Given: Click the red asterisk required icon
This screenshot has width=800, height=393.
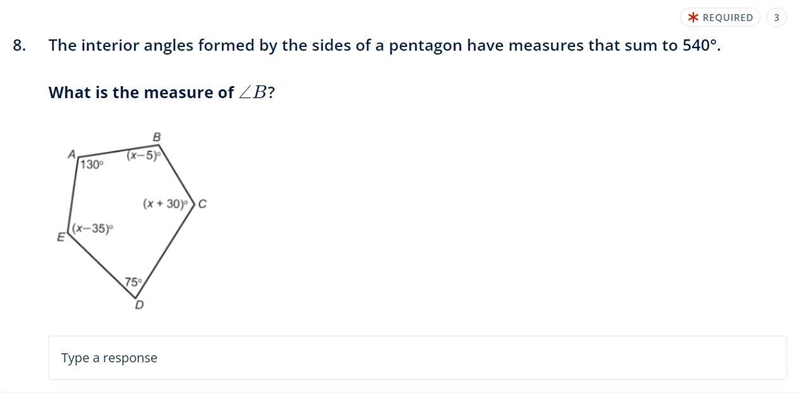Looking at the screenshot, I should (x=693, y=18).
